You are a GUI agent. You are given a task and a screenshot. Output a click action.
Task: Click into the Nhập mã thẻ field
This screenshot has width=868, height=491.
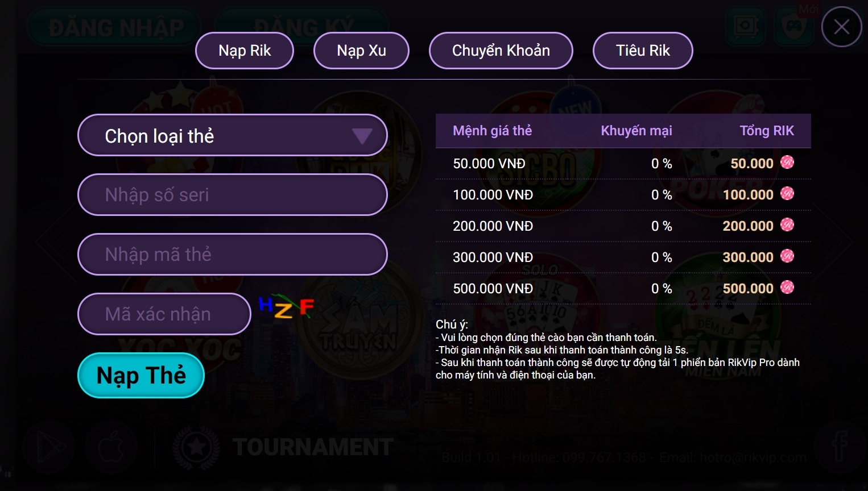(232, 255)
